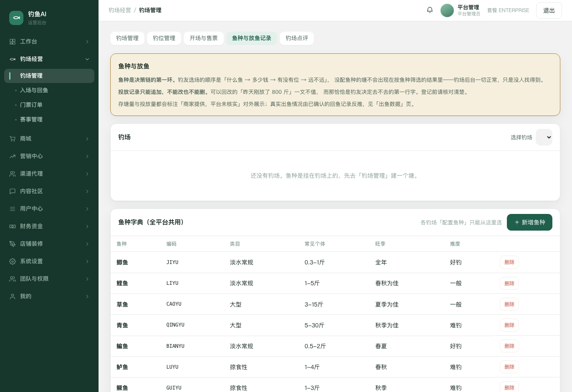The width and height of the screenshot is (572, 392).
Task: Click the 工作台 dashboard icon in sidebar
Action: click(13, 42)
